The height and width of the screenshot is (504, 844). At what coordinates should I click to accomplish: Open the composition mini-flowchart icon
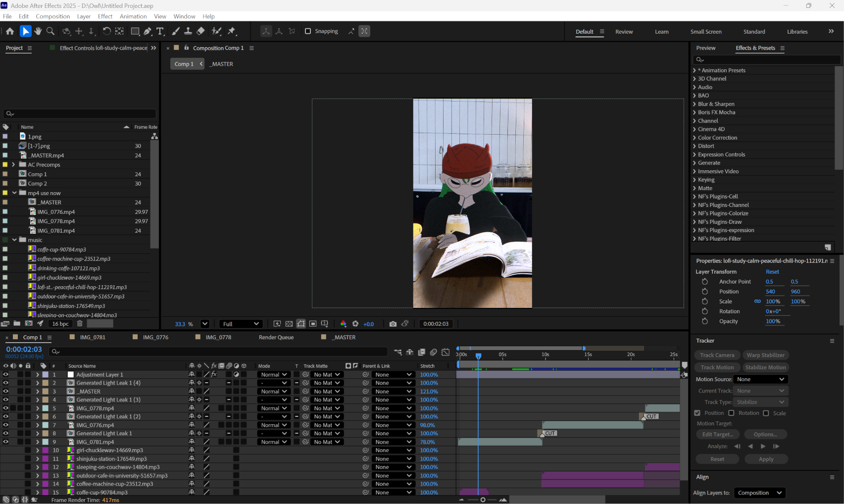[398, 352]
